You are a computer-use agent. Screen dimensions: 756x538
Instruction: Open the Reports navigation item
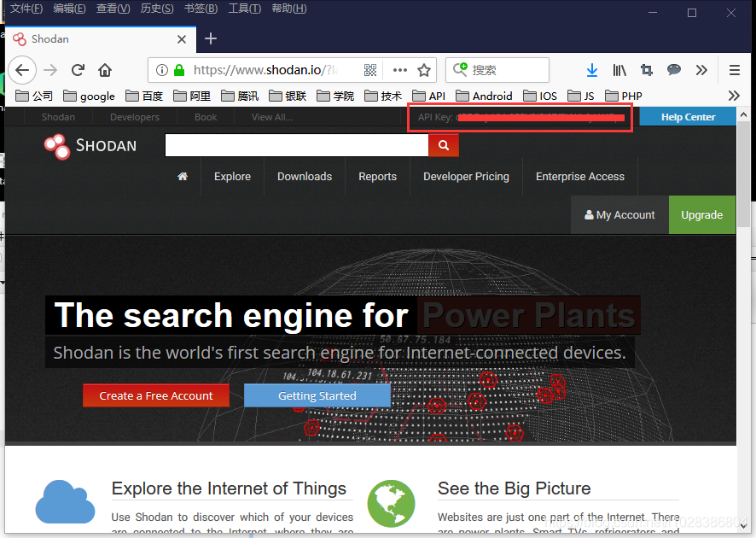[377, 177]
